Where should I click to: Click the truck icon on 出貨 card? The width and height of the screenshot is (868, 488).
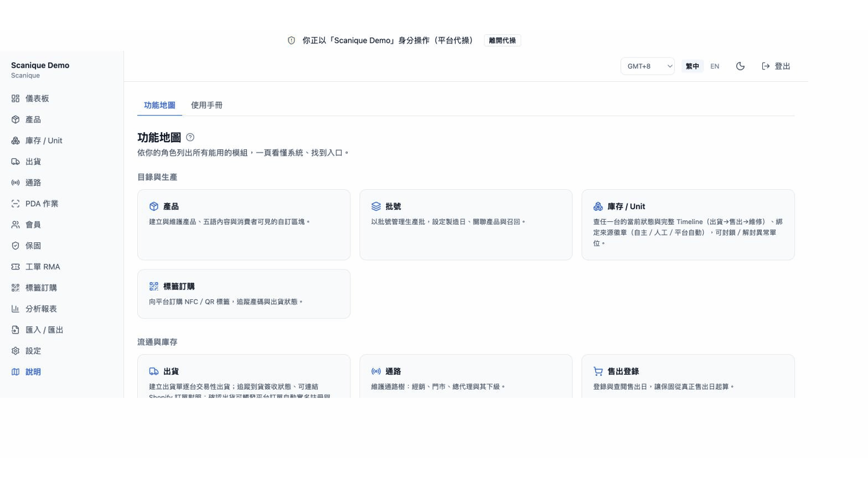click(154, 371)
